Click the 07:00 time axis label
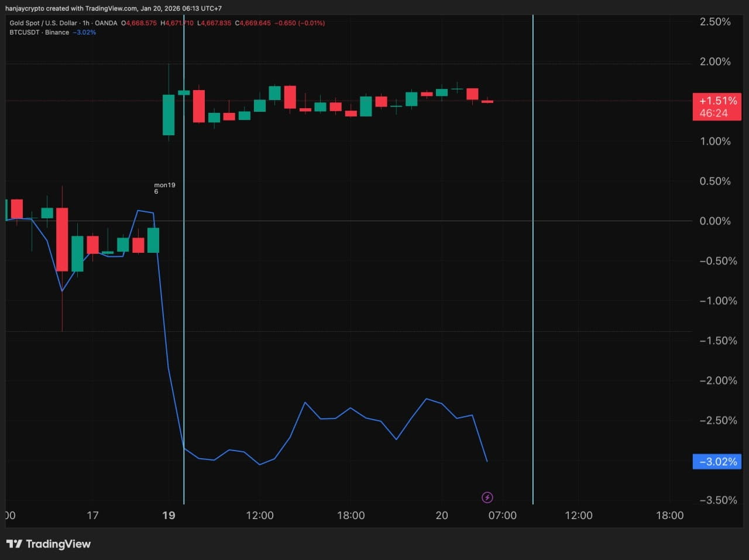The height and width of the screenshot is (560, 749). click(503, 516)
